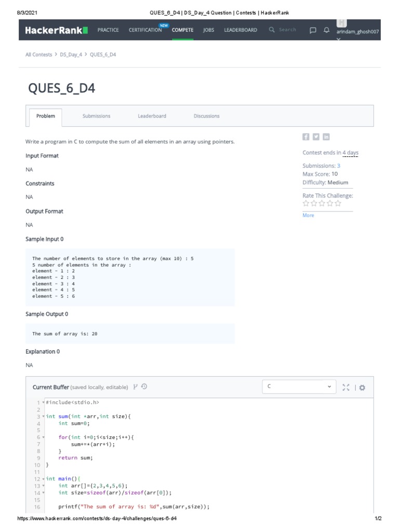Toggle fullscreen code editor
This screenshot has height=532, width=399.
click(x=346, y=387)
